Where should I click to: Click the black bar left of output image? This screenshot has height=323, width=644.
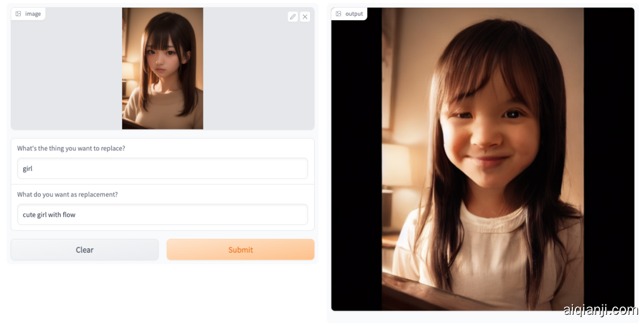356,161
